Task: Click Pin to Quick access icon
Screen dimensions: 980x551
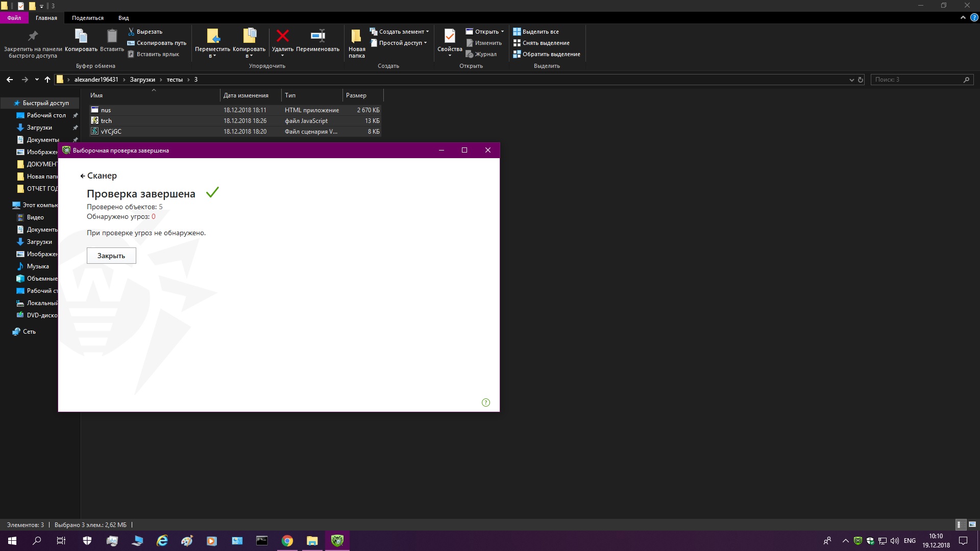Action: 33,36
